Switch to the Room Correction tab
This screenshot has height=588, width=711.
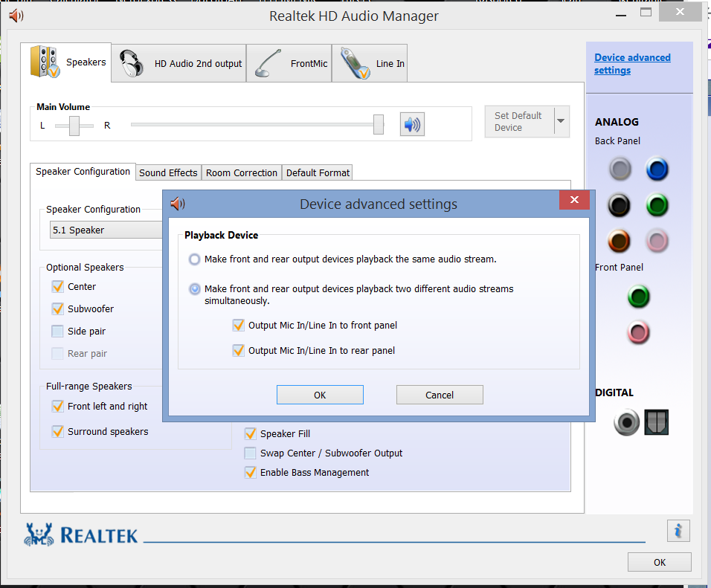[241, 172]
